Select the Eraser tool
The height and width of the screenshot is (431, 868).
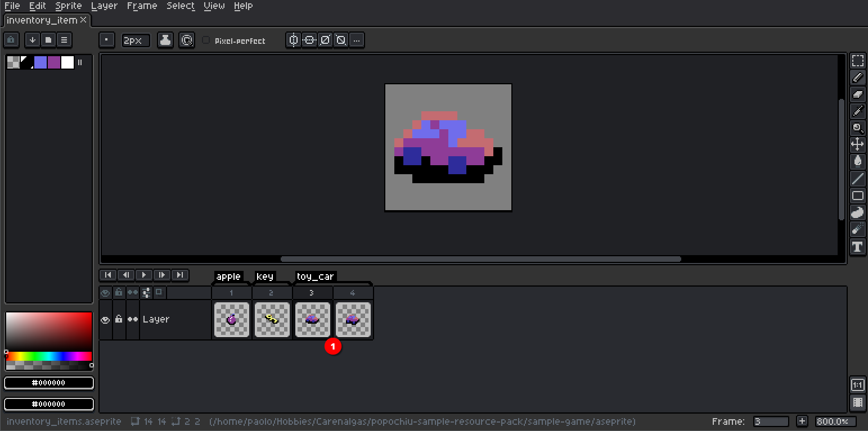click(x=858, y=94)
